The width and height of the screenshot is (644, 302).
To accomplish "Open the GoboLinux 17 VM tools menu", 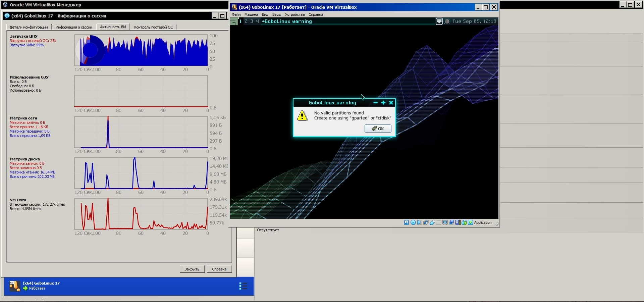I will (x=243, y=286).
